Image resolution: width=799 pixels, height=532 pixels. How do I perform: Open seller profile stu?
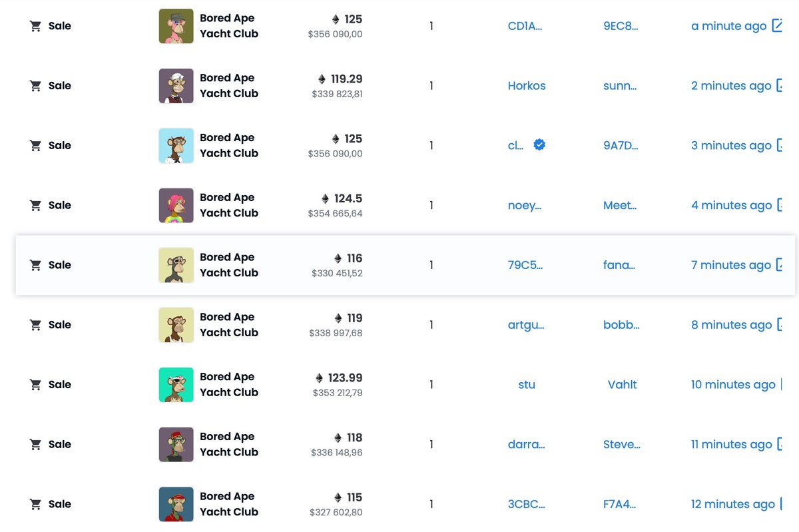tap(527, 385)
